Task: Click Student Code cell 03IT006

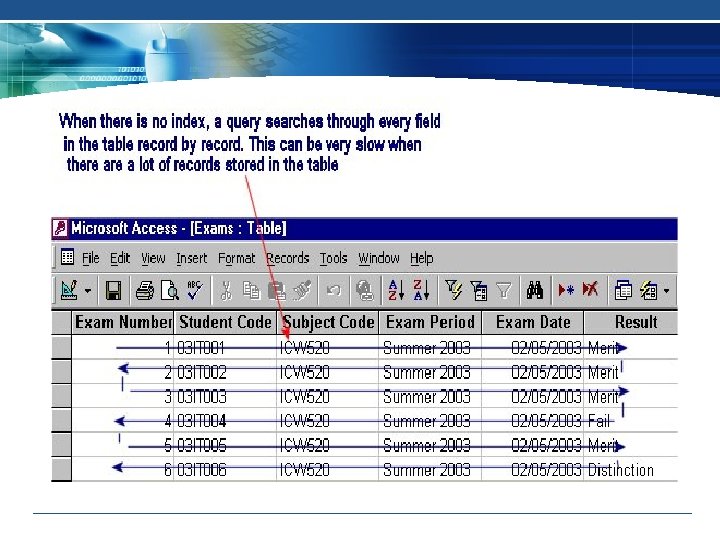Action: click(225, 469)
